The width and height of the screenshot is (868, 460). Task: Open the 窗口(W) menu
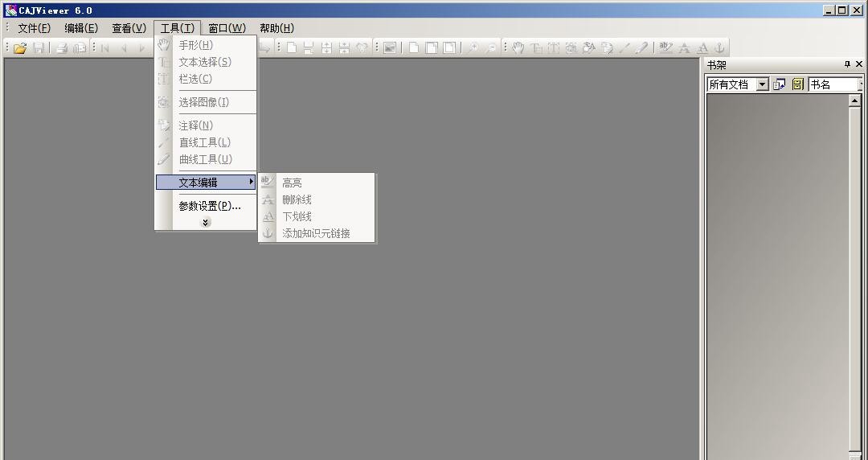[227, 28]
